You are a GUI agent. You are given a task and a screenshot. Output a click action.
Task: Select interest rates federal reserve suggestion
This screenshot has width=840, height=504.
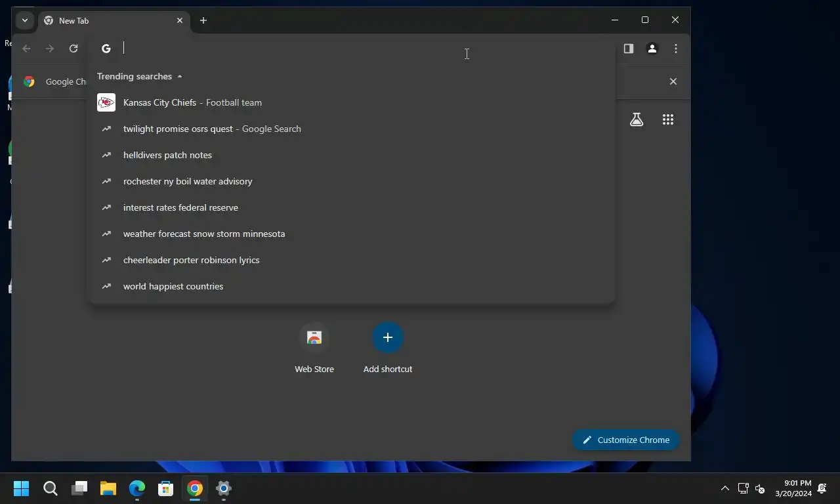(351, 207)
